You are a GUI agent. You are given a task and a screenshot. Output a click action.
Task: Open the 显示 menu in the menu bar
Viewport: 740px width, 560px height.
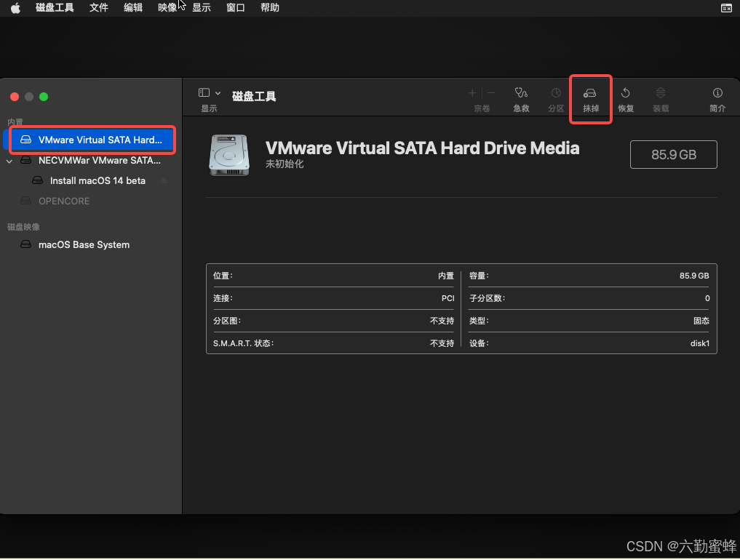click(202, 7)
